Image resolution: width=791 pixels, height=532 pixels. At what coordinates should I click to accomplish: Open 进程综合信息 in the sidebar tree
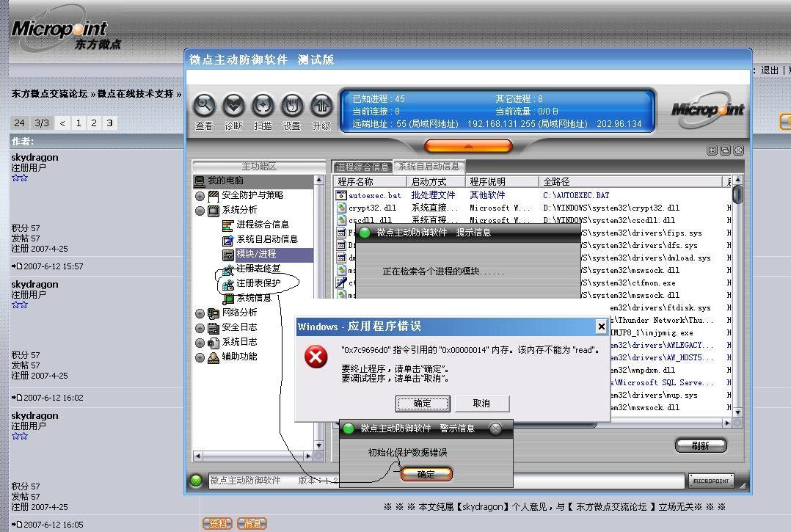pos(263,225)
